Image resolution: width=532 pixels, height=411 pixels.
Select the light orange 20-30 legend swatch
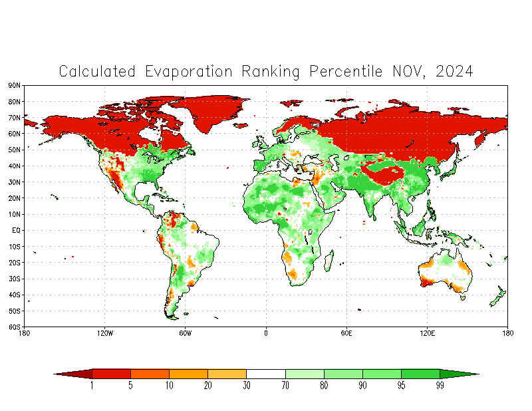(x=227, y=374)
